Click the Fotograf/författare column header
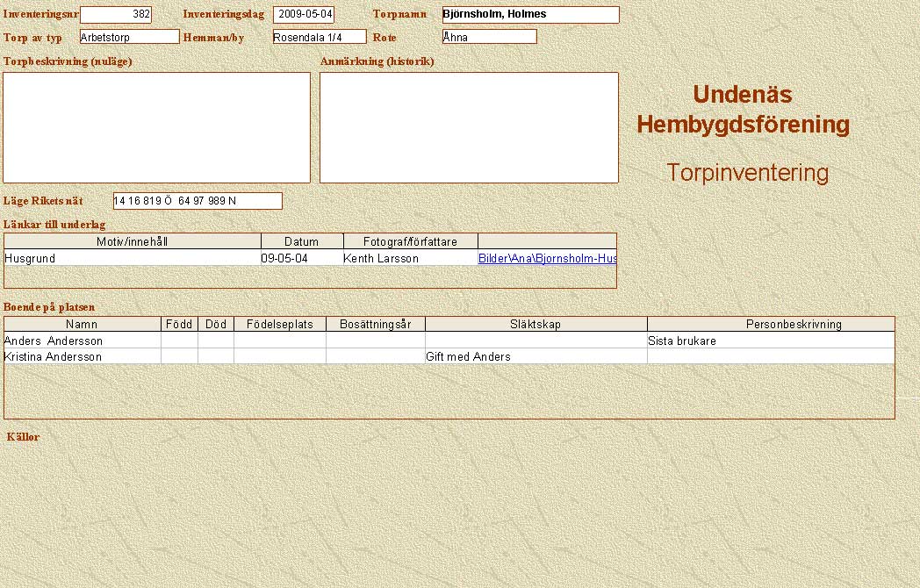This screenshot has height=588, width=920. pyautogui.click(x=410, y=241)
